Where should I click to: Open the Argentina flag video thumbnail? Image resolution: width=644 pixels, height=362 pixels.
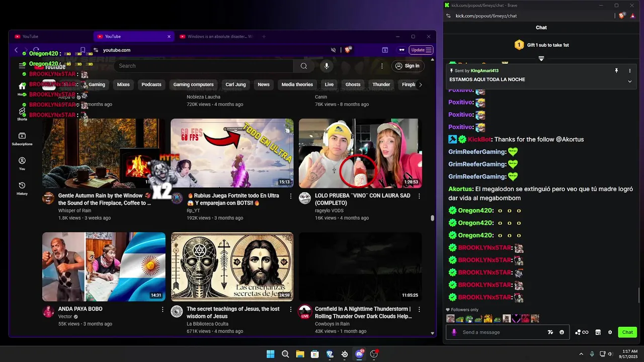pyautogui.click(x=104, y=267)
